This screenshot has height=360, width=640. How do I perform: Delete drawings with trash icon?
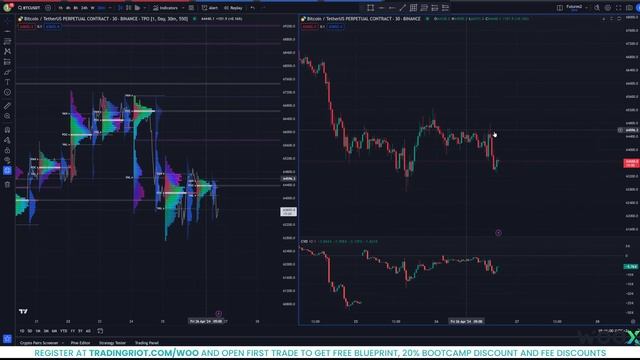point(7,184)
